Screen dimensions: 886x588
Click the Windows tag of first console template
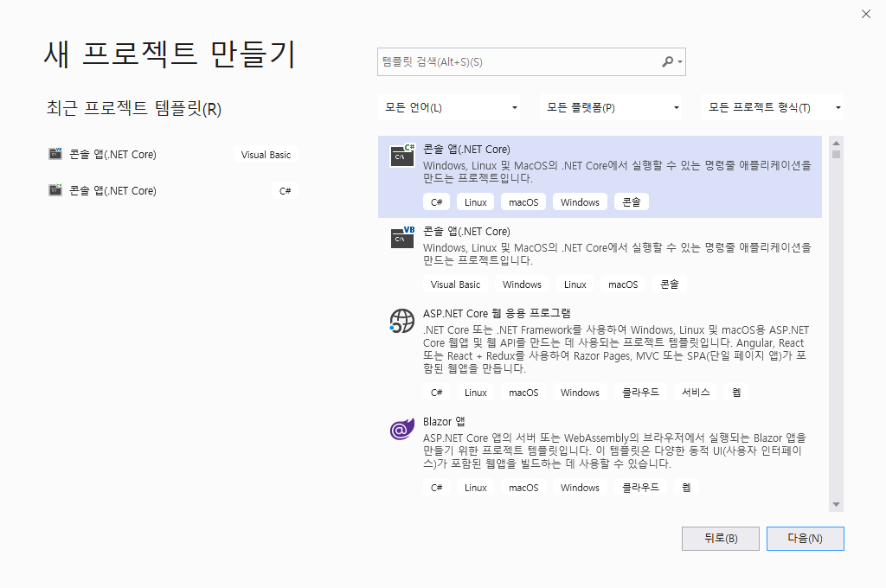pos(580,201)
